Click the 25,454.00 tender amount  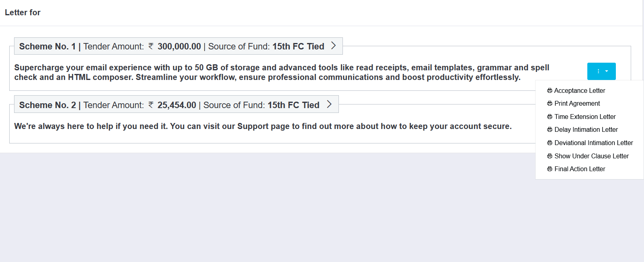click(x=176, y=105)
